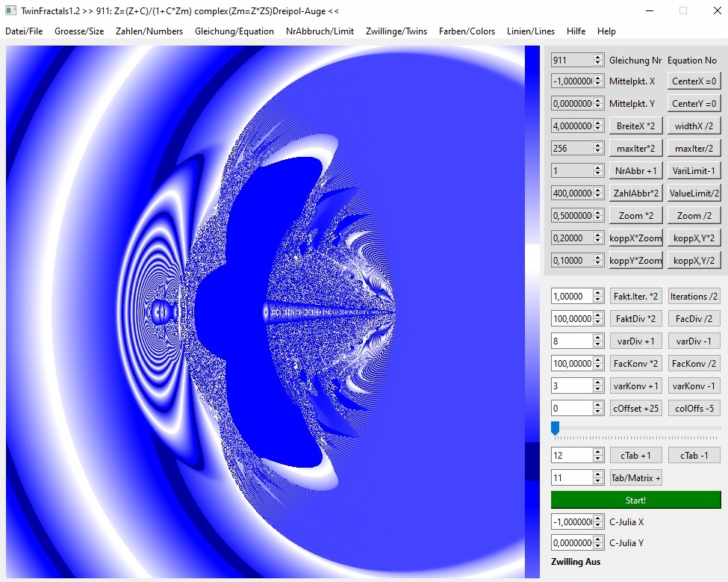Click the Zoom /2 button
This screenshot has width=728, height=582.
(694, 215)
